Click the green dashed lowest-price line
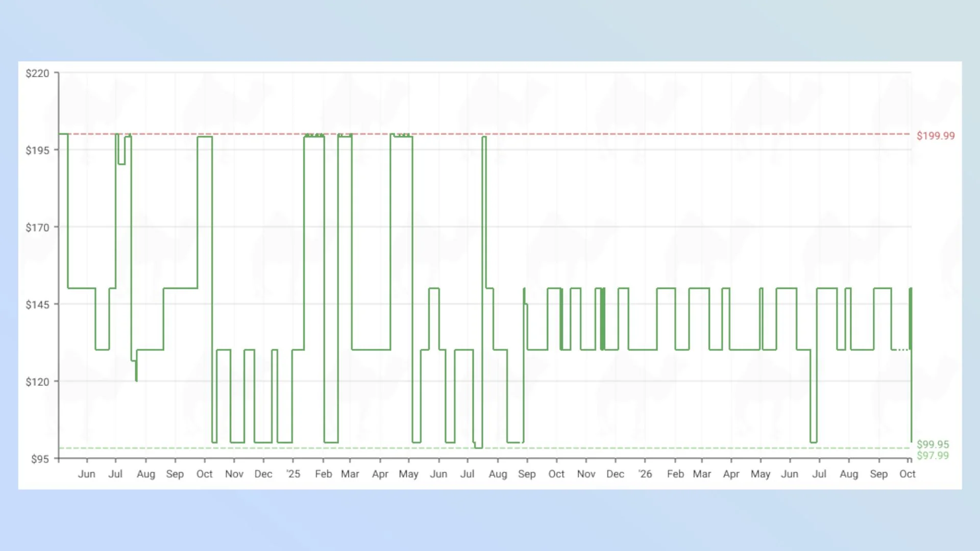980x551 pixels. pos(485,448)
